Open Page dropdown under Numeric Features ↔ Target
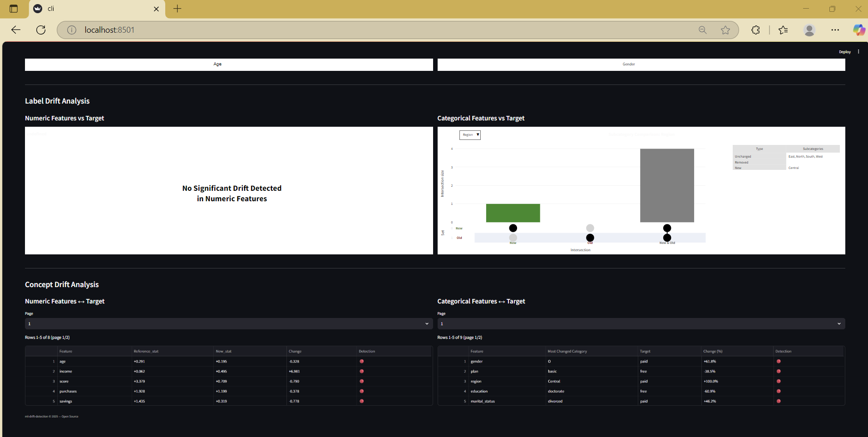868x437 pixels. click(x=229, y=323)
